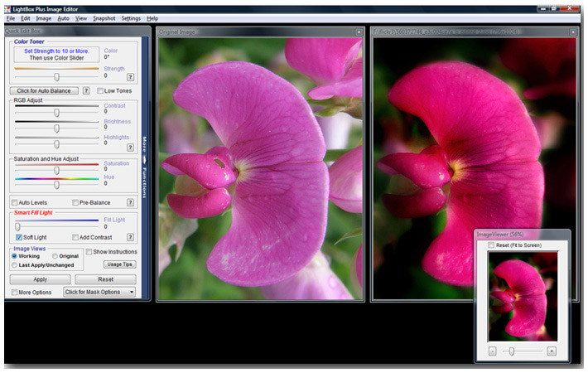
Task: Click ImageViewer zoom out minus button
Action: [492, 351]
